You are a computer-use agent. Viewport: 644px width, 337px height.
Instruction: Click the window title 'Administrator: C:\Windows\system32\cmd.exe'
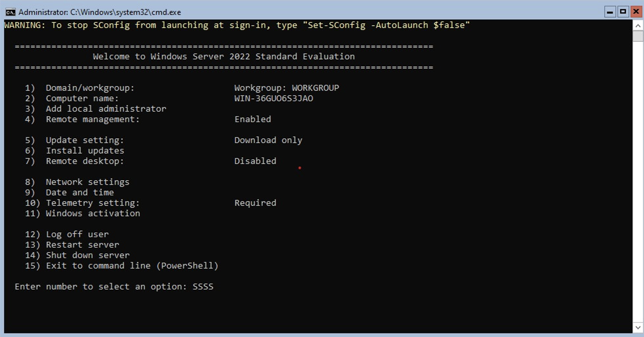[x=100, y=12]
